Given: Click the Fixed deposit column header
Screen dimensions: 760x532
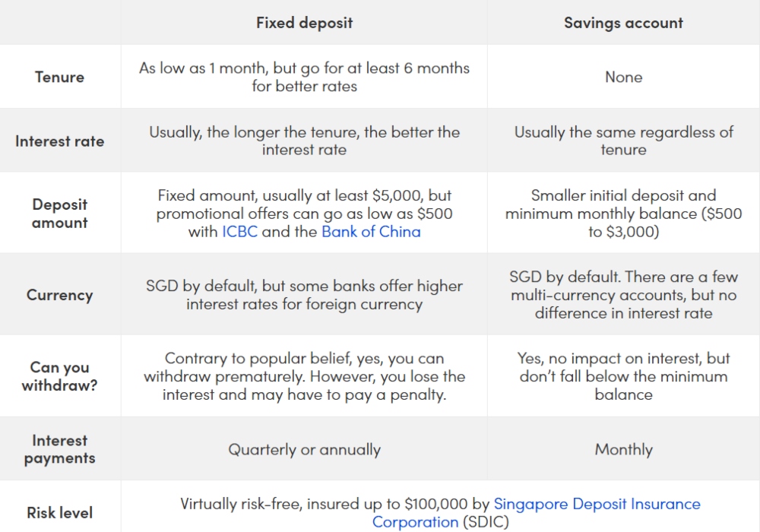Looking at the screenshot, I should (304, 23).
